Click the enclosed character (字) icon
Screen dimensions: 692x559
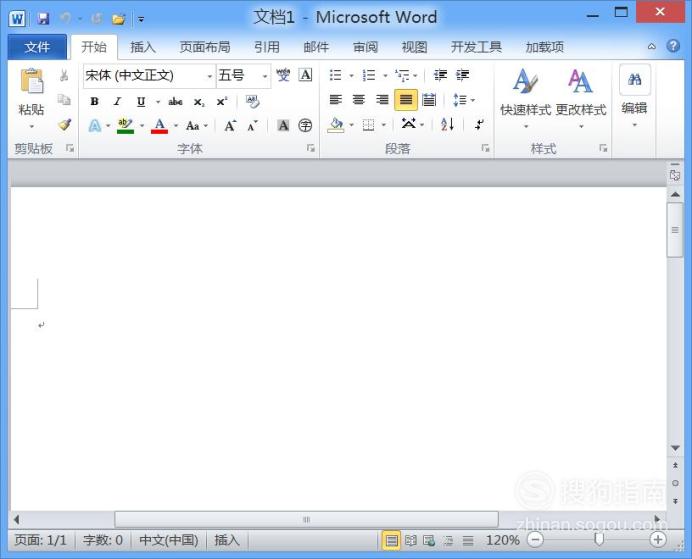tap(305, 126)
